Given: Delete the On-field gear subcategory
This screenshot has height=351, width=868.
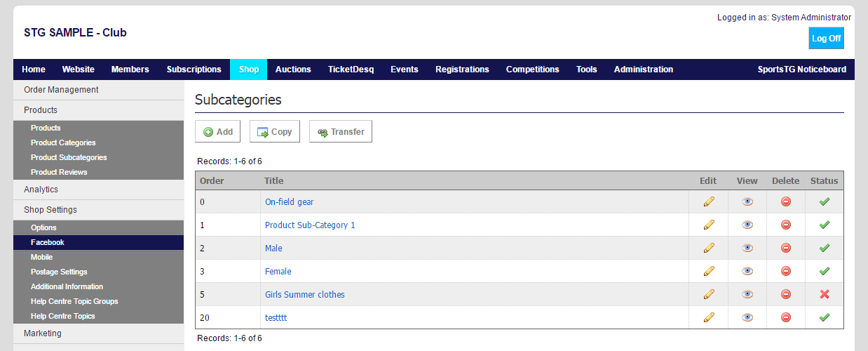Looking at the screenshot, I should click(786, 201).
